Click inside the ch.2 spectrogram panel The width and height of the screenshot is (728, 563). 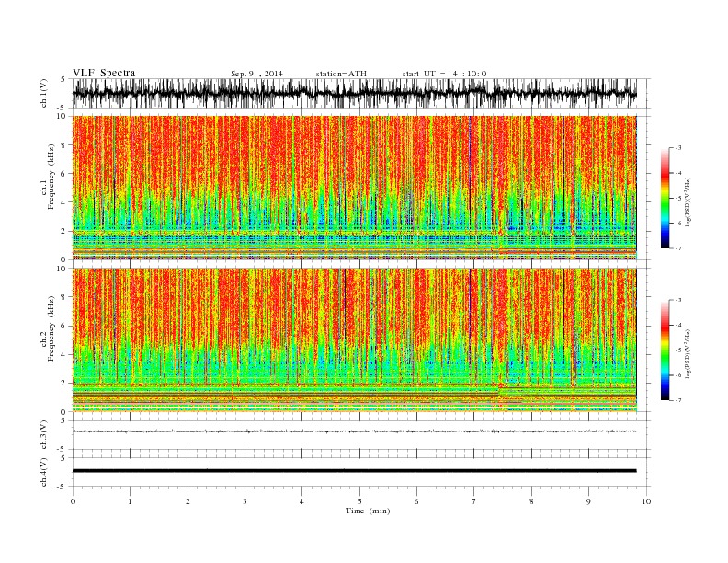(x=355, y=339)
